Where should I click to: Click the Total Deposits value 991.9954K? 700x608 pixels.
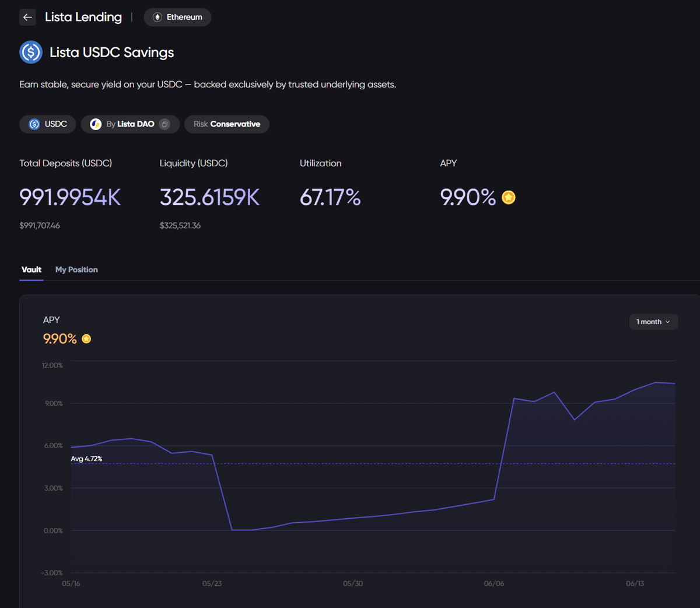click(70, 198)
